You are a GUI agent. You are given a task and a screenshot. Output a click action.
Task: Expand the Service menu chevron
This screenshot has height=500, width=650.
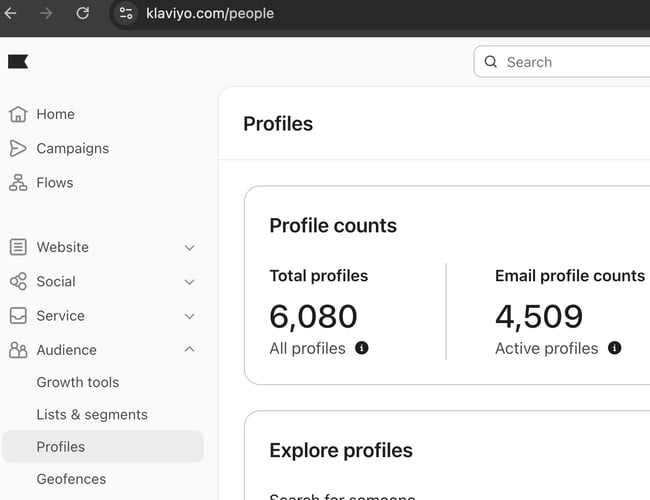[x=189, y=316]
